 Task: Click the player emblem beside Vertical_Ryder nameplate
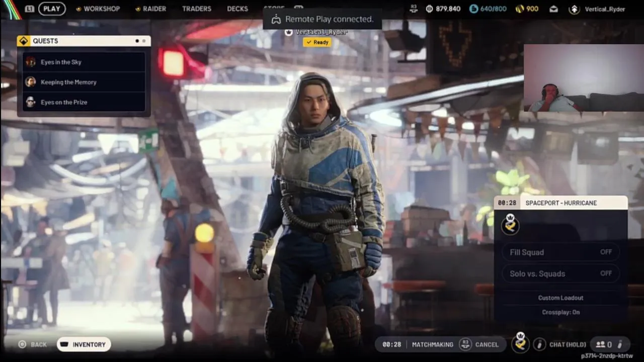[288, 32]
